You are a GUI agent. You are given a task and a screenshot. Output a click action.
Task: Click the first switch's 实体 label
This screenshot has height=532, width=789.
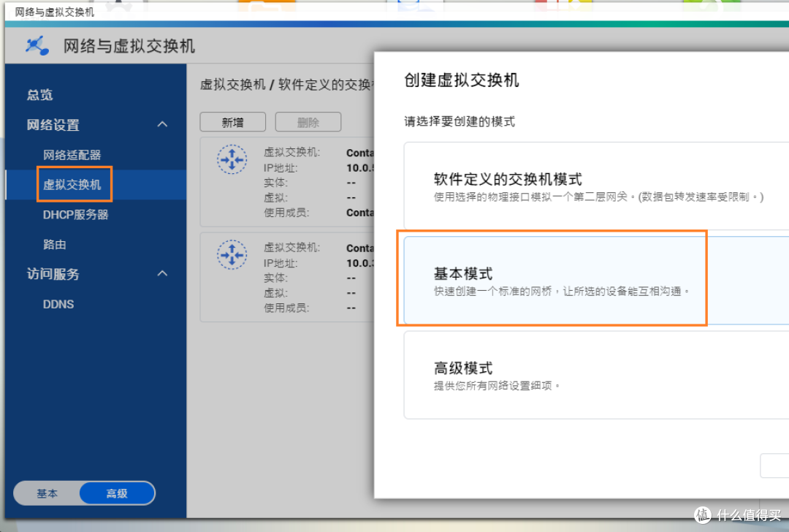pos(275,182)
